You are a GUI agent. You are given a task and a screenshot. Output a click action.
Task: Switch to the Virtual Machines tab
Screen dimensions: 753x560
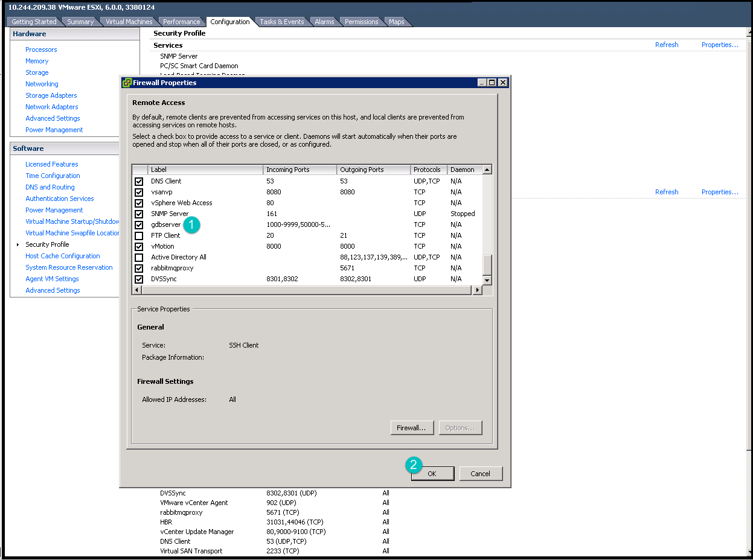(x=129, y=22)
